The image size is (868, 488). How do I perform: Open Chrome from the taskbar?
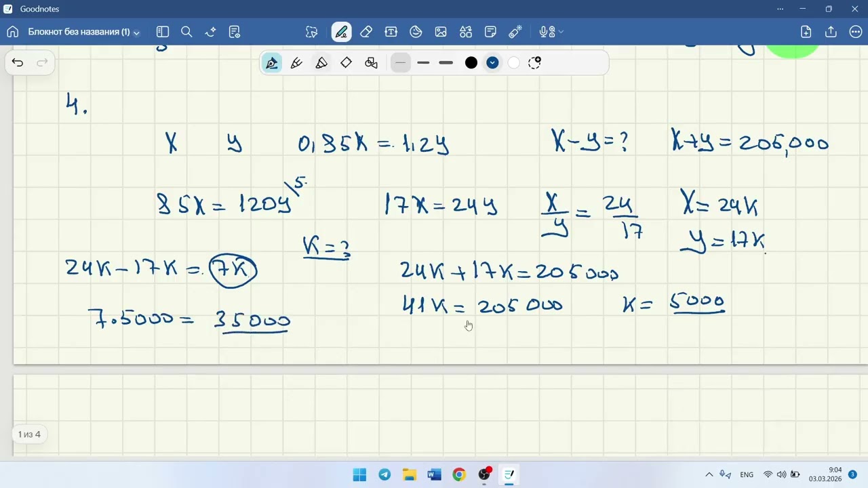click(459, 474)
